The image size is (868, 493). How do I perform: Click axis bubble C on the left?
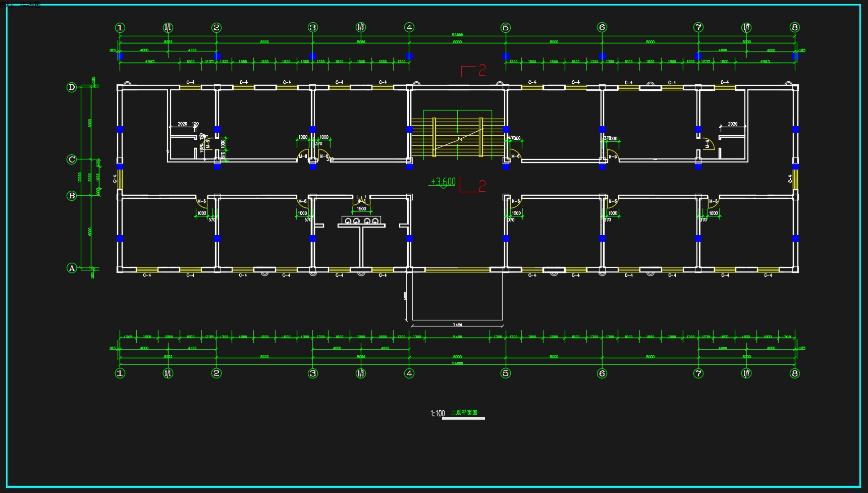click(72, 159)
